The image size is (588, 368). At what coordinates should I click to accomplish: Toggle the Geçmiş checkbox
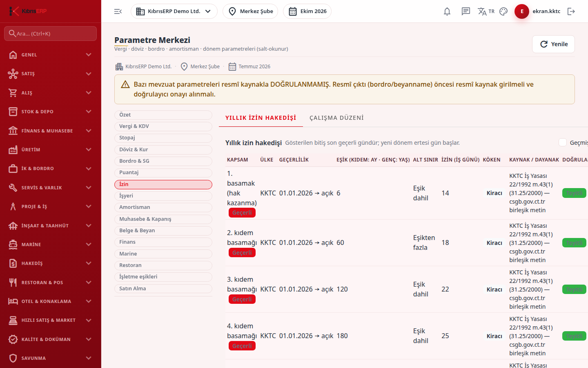pyautogui.click(x=563, y=142)
